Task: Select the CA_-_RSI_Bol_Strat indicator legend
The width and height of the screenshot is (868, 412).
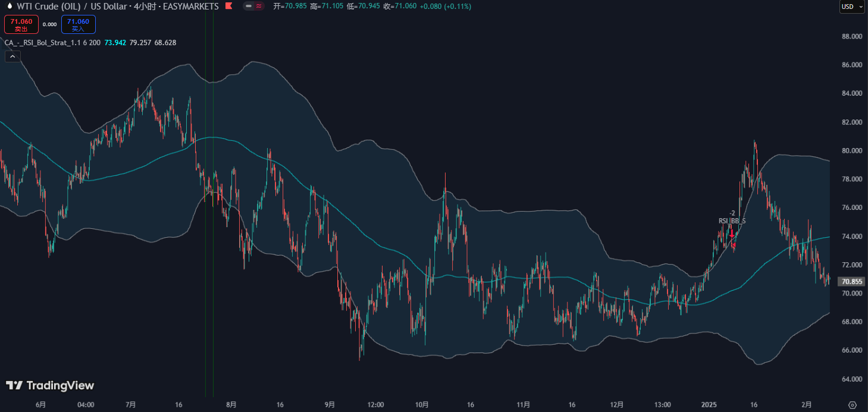Action: (52, 43)
